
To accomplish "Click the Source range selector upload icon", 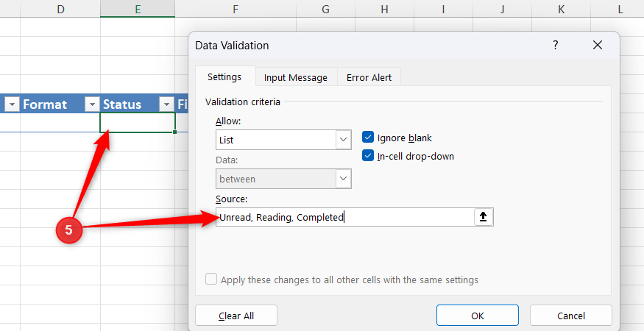I will coord(484,217).
